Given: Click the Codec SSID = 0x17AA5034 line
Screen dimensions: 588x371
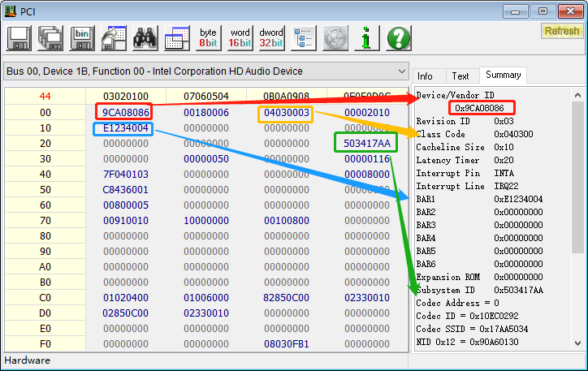Looking at the screenshot, I should pos(472,329).
